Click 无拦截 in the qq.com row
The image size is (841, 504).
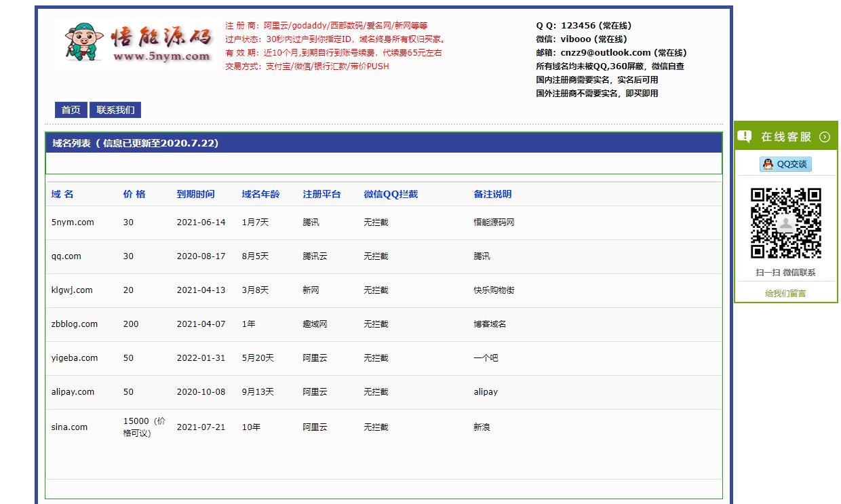point(376,256)
